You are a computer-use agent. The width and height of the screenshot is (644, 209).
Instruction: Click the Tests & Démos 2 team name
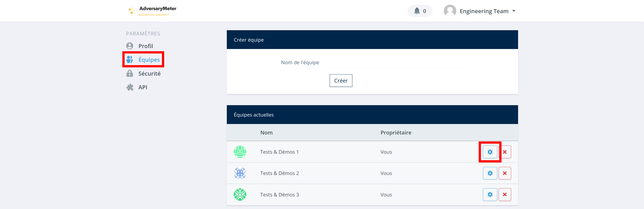click(279, 173)
